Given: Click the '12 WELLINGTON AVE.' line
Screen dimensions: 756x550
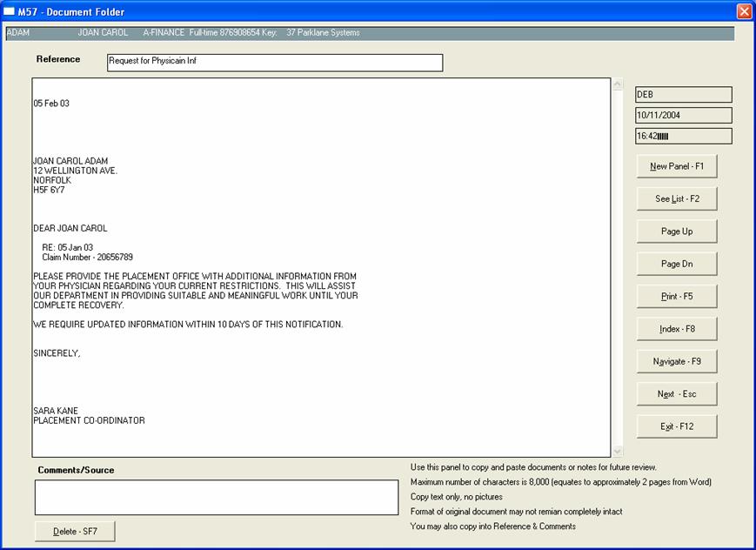Looking at the screenshot, I should 75,171.
